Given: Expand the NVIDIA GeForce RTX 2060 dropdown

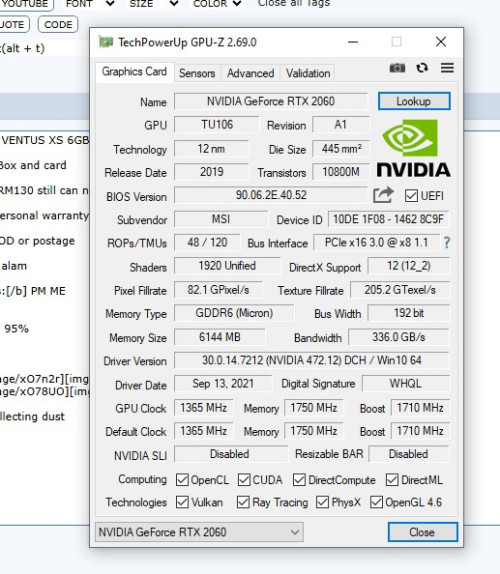Looking at the screenshot, I should [x=199, y=532].
